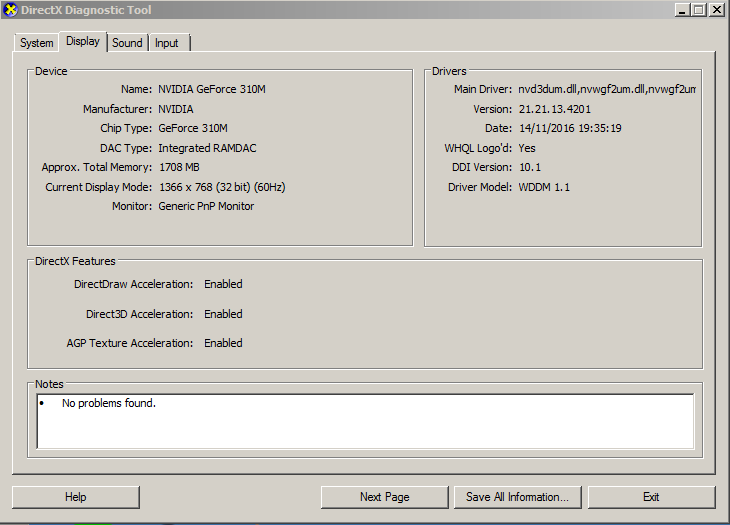This screenshot has width=730, height=525.
Task: Open the Sound tab
Action: click(x=127, y=43)
